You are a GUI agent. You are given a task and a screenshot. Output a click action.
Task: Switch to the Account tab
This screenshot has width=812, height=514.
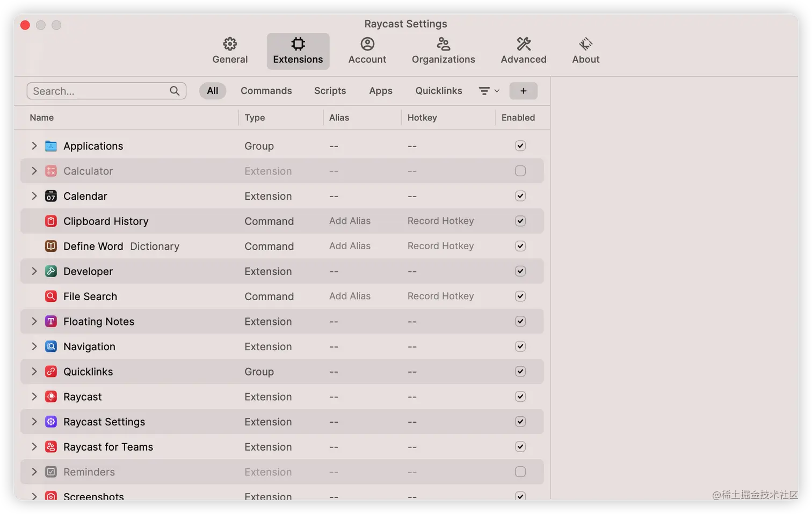pyautogui.click(x=367, y=51)
